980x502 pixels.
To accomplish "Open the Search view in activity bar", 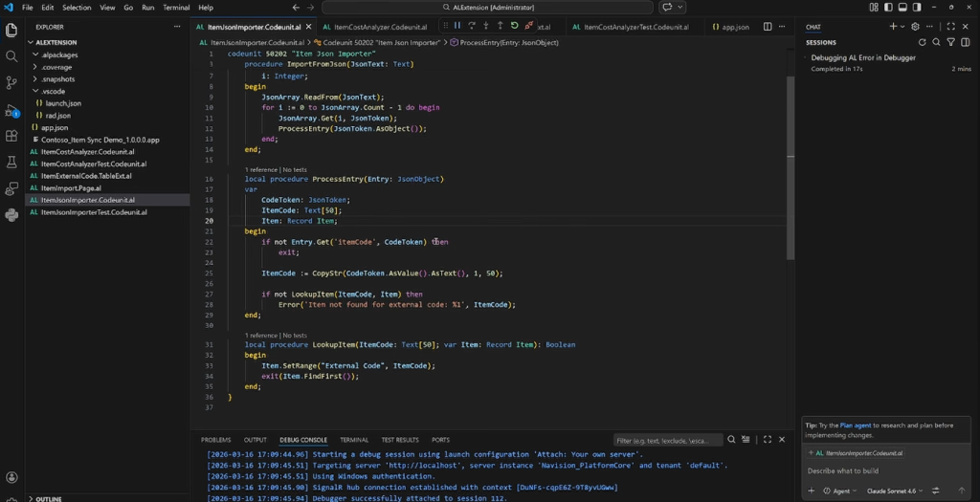I will (11, 56).
